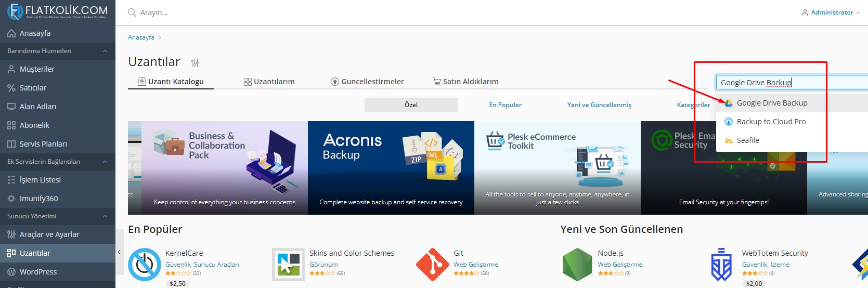Select the Seafile suggestion
Viewport: 868px width, 288px height.
coord(792,140)
